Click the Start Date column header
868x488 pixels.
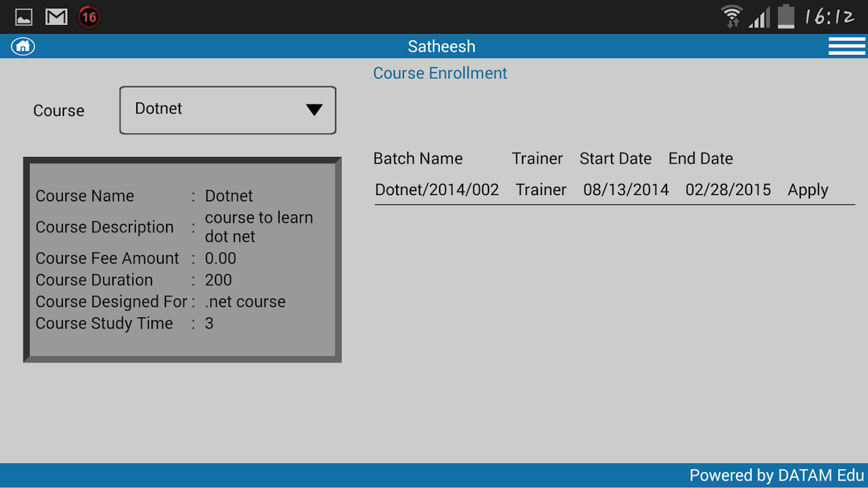coord(615,159)
